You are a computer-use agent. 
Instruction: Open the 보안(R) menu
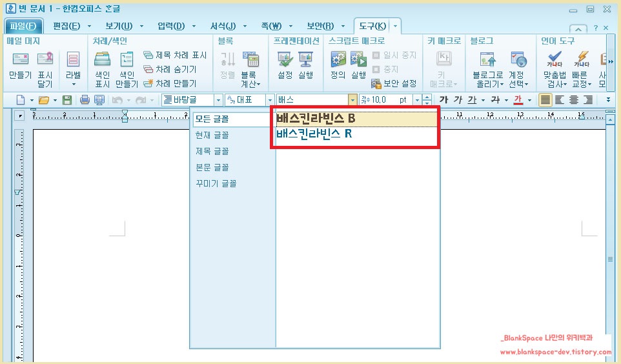pyautogui.click(x=320, y=26)
